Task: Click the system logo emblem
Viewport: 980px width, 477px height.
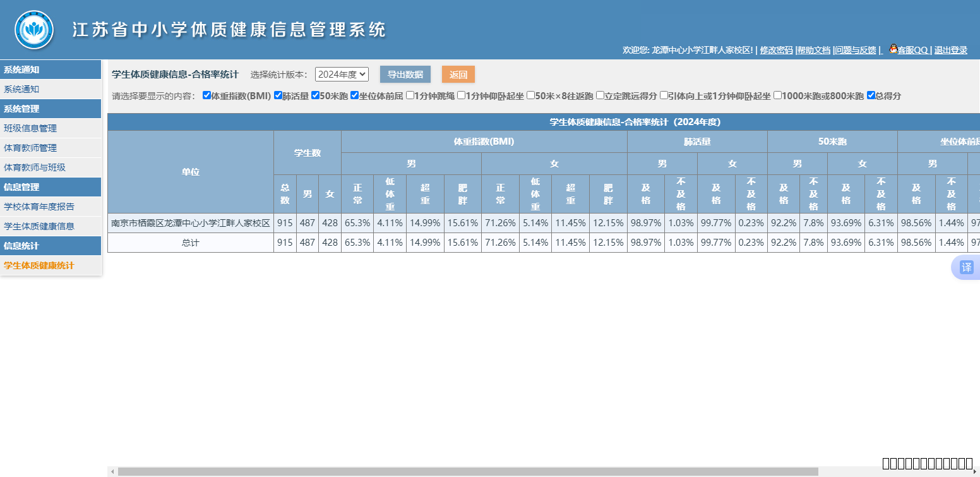Action: click(x=34, y=30)
